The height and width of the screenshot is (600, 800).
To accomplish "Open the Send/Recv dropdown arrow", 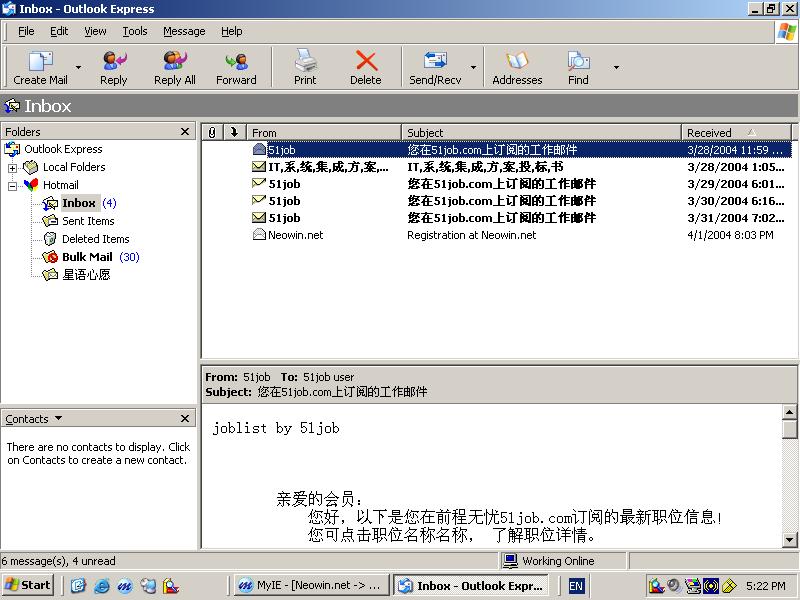I will point(473,67).
